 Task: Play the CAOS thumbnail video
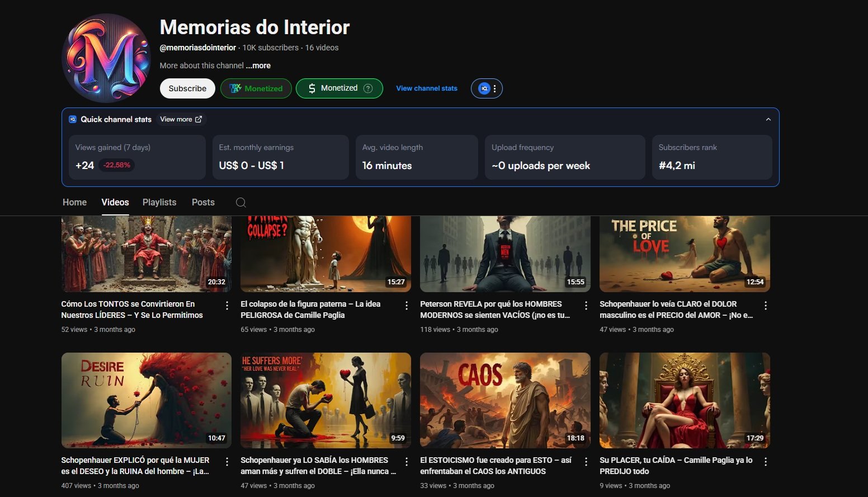coord(505,400)
